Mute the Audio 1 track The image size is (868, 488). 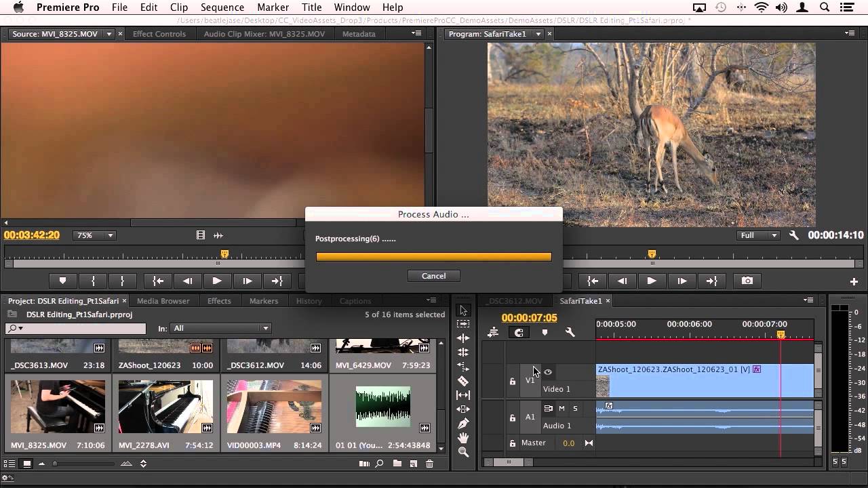click(x=561, y=408)
